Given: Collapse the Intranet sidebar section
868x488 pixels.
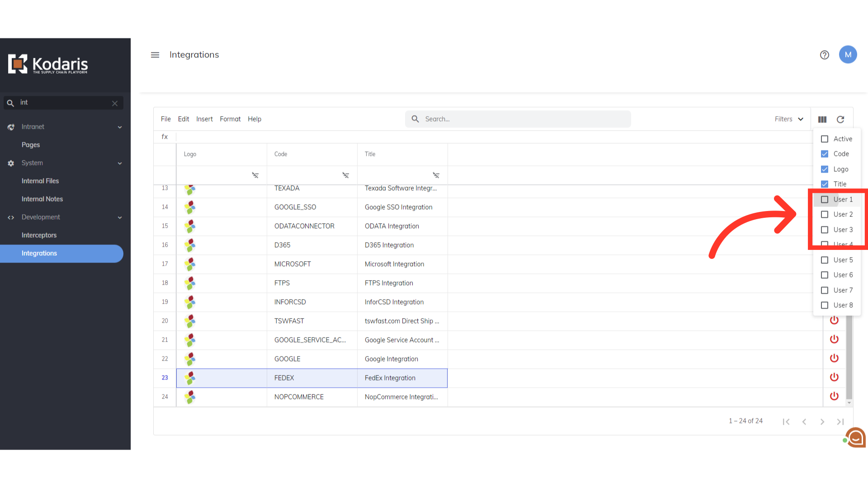Looking at the screenshot, I should pos(120,127).
